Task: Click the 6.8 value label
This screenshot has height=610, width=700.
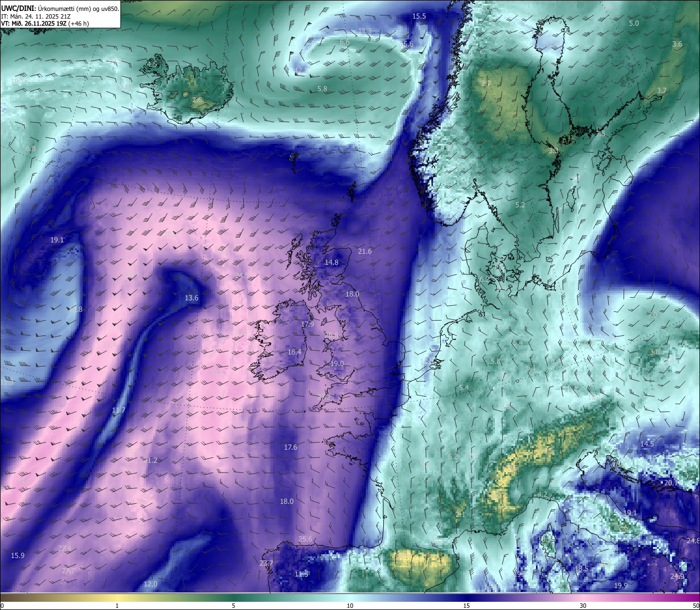Action: (x=31, y=149)
